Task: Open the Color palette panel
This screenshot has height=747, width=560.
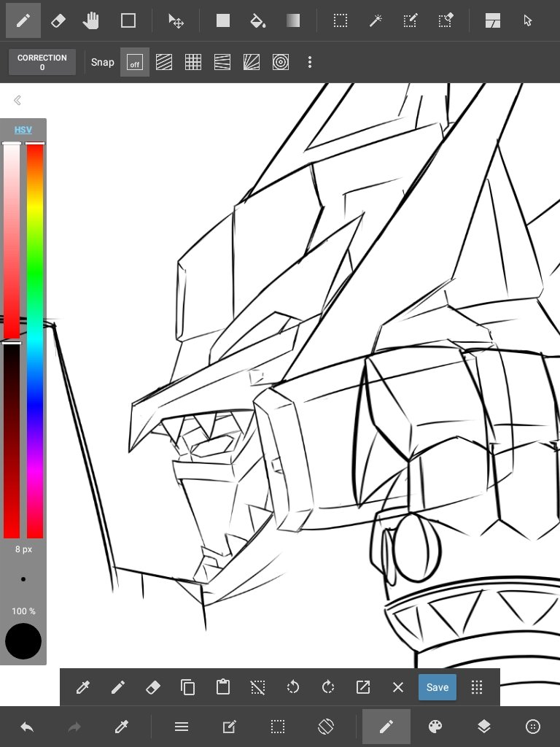Action: (x=435, y=727)
